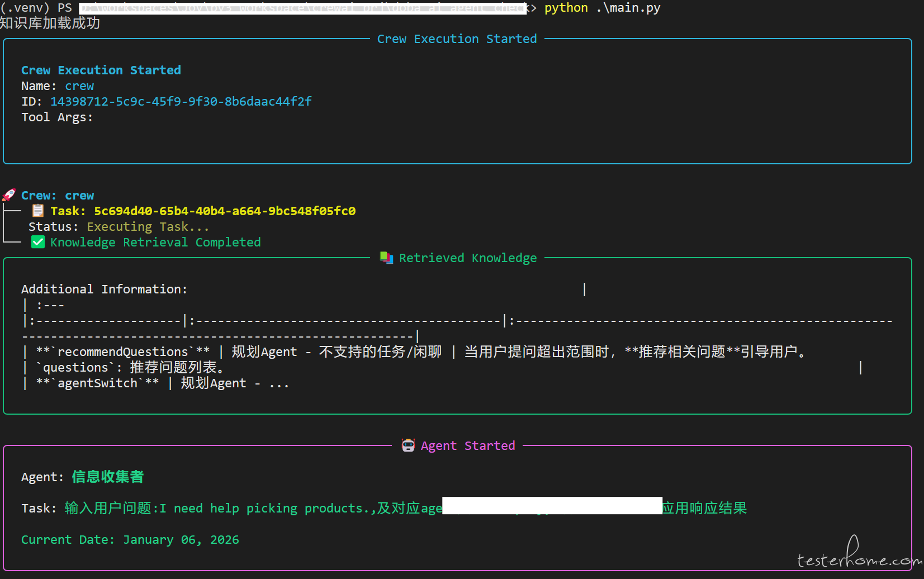Click the robot icon before Agent Started
Screen dimensions: 924x579
(x=408, y=445)
